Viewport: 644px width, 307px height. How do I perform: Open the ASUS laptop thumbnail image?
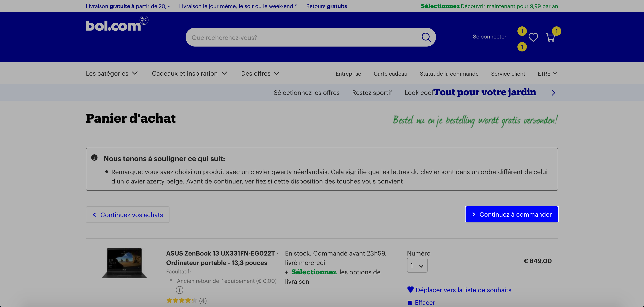[x=124, y=263]
